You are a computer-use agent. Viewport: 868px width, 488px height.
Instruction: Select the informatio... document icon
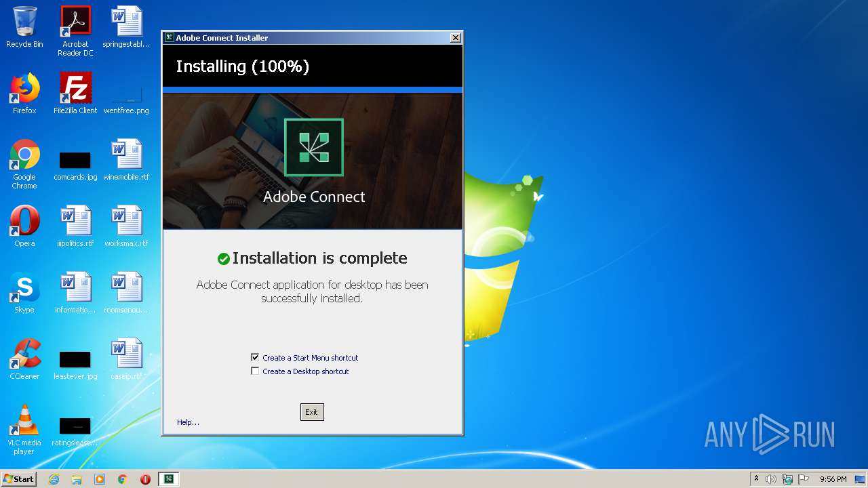75,293
